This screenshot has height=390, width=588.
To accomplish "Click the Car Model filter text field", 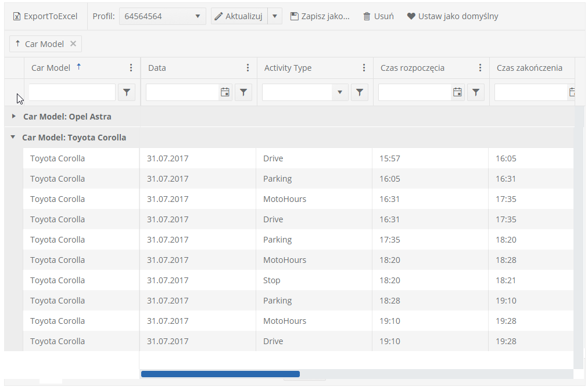I will (72, 92).
